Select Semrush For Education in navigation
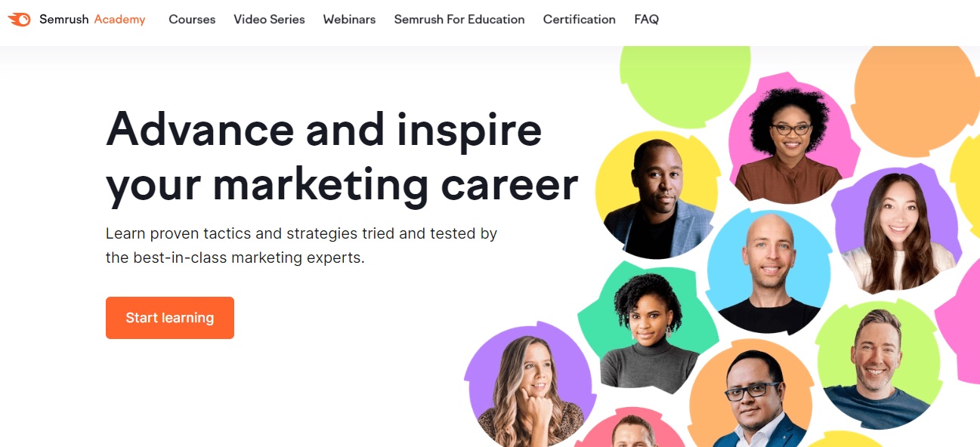980x447 pixels. pyautogui.click(x=459, y=20)
